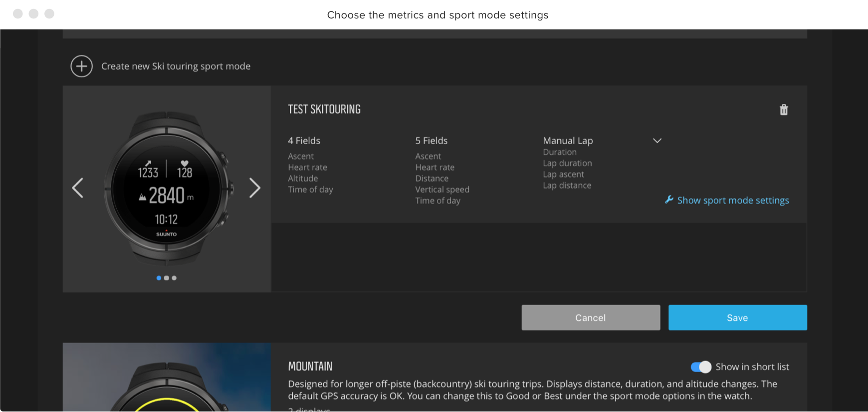Click Create new Ski touring sport mode
The image size is (868, 412).
point(176,66)
